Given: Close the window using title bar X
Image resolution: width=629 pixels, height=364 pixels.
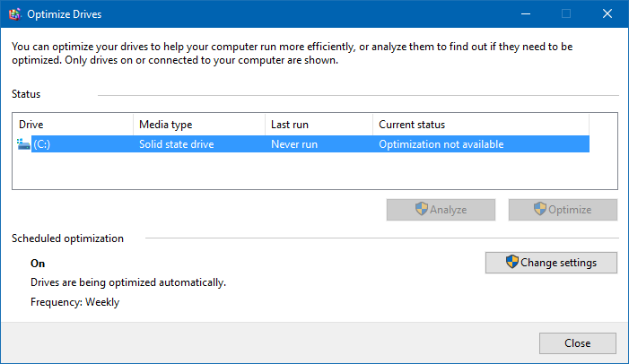Looking at the screenshot, I should (607, 14).
